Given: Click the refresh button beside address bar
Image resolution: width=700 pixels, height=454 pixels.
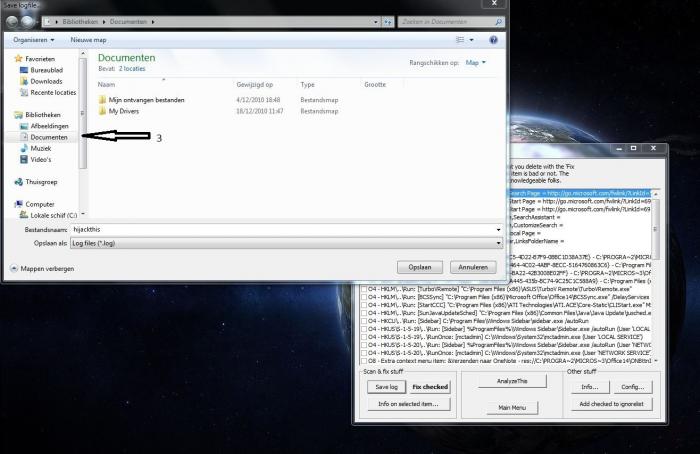Looking at the screenshot, I should point(388,21).
